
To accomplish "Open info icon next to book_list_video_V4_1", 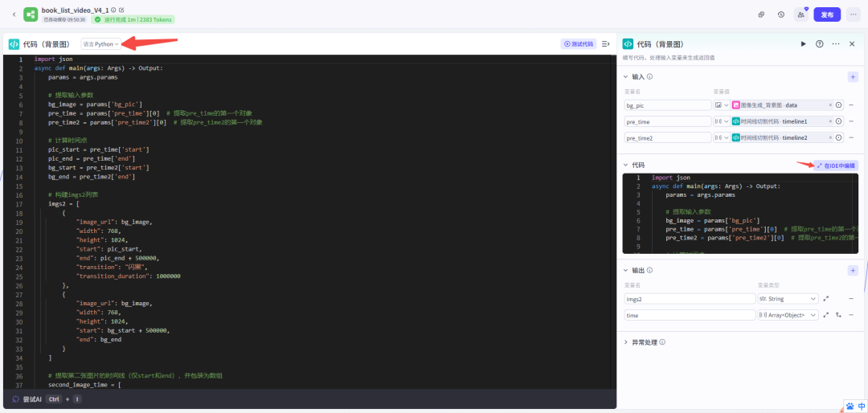I will pyautogui.click(x=113, y=10).
